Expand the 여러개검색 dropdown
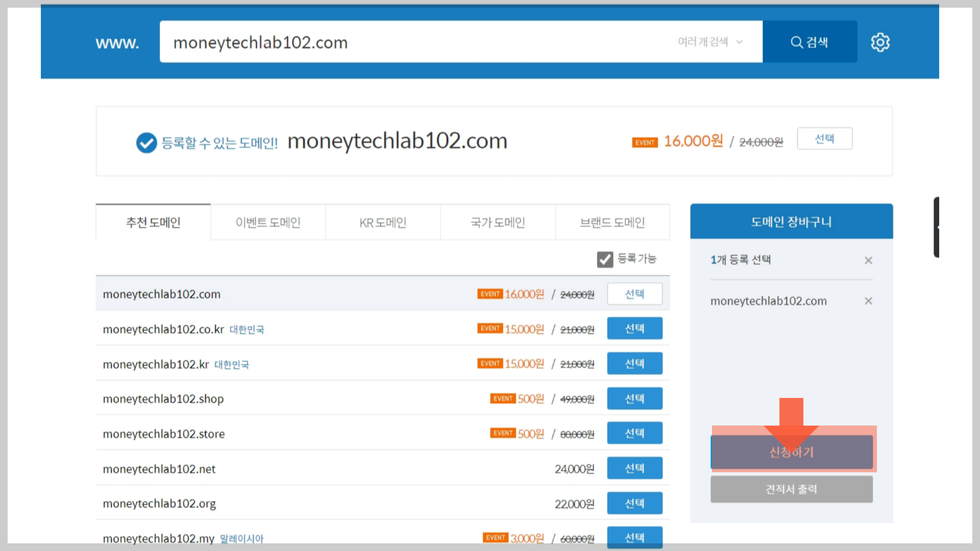Viewport: 980px width, 551px height. [710, 42]
